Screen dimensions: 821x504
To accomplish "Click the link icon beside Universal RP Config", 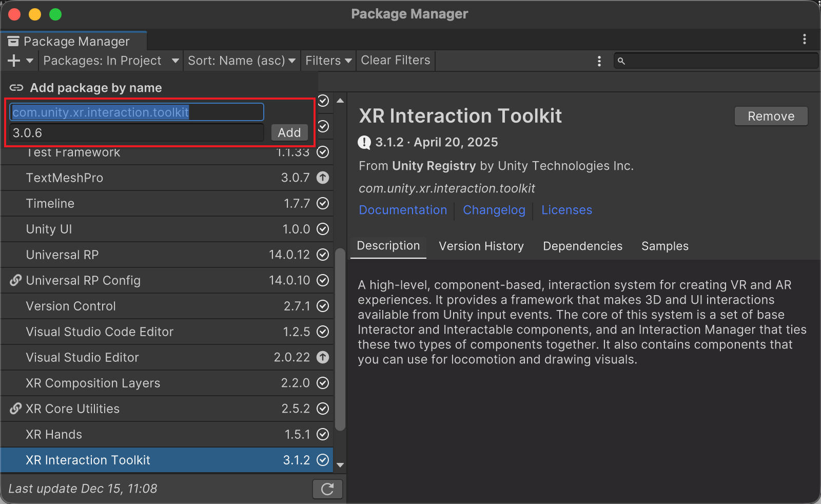I will (16, 280).
